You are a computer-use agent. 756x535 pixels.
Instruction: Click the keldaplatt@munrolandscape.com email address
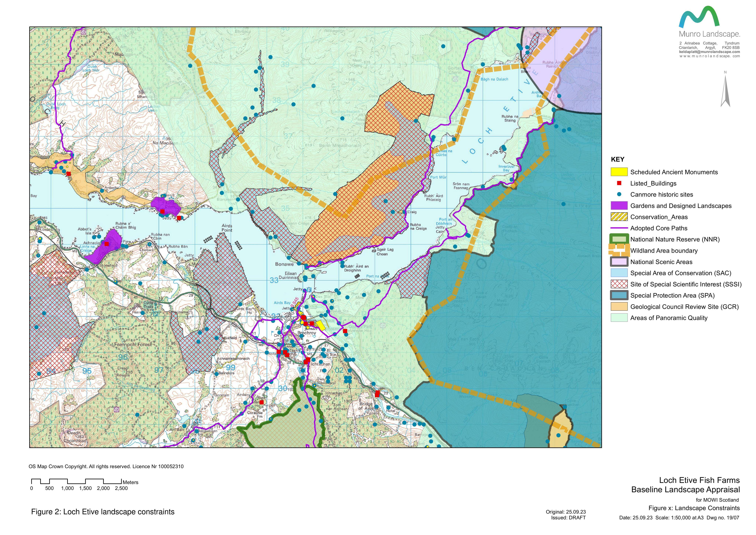click(x=709, y=52)
